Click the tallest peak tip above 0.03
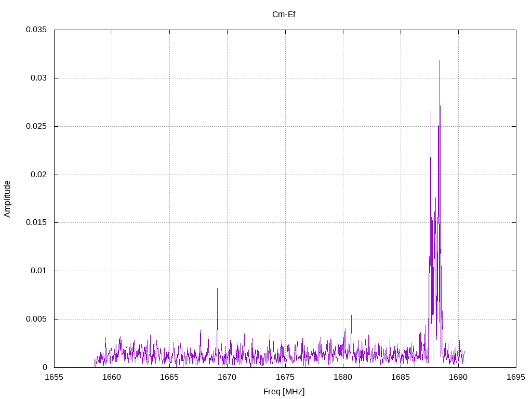This screenshot has width=532, height=399. point(440,61)
